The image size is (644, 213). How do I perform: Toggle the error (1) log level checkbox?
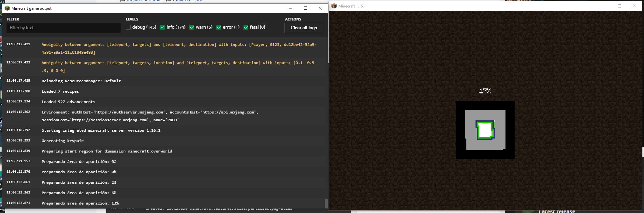pos(219,27)
